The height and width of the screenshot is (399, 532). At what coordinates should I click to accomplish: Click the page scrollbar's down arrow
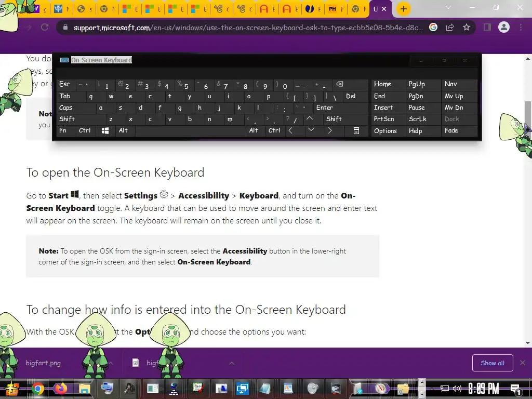[x=528, y=343]
